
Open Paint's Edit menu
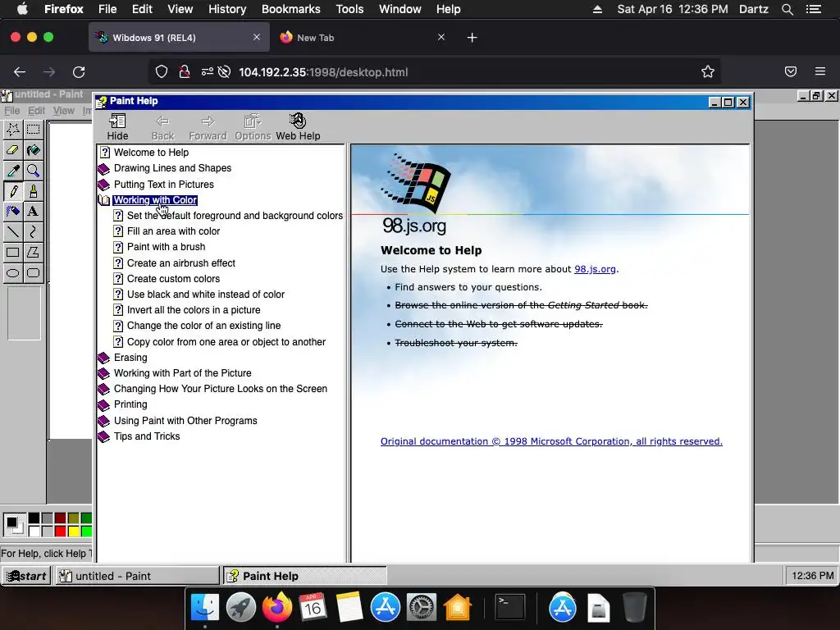click(x=36, y=111)
